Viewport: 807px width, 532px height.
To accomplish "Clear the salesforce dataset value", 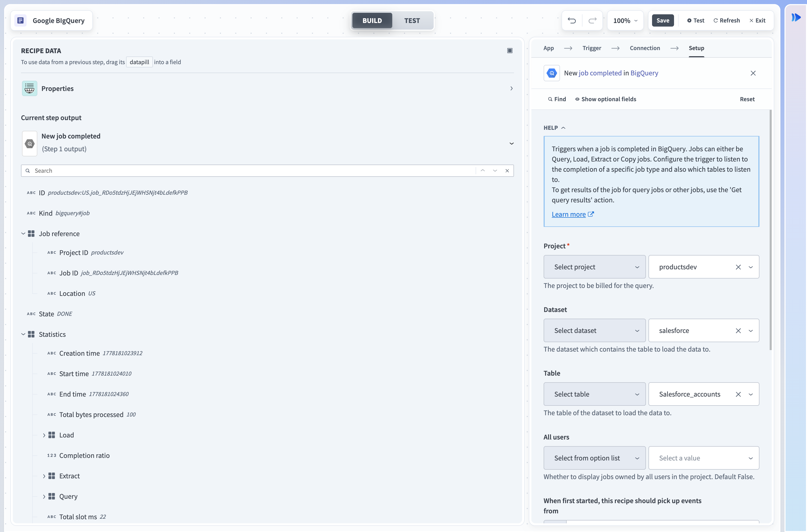I will pos(738,330).
